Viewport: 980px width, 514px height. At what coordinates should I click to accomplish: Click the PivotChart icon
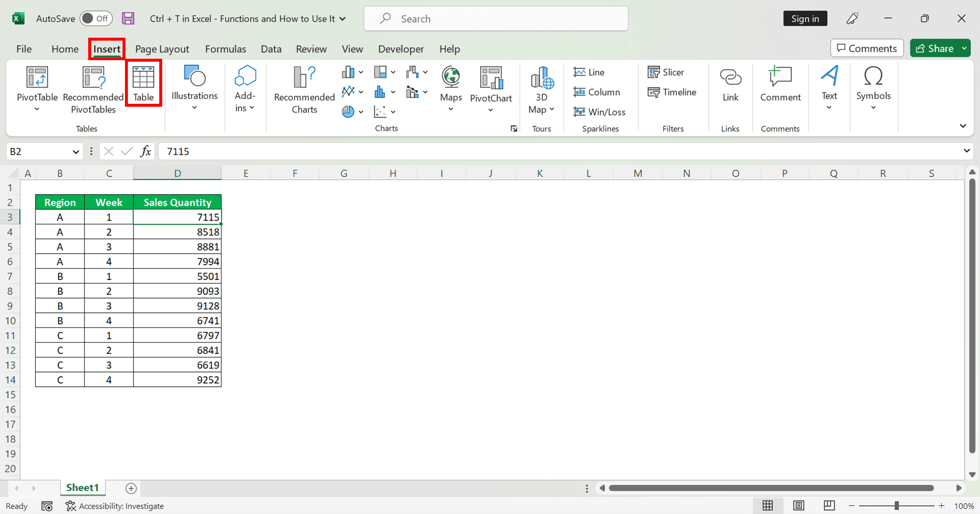click(x=491, y=77)
